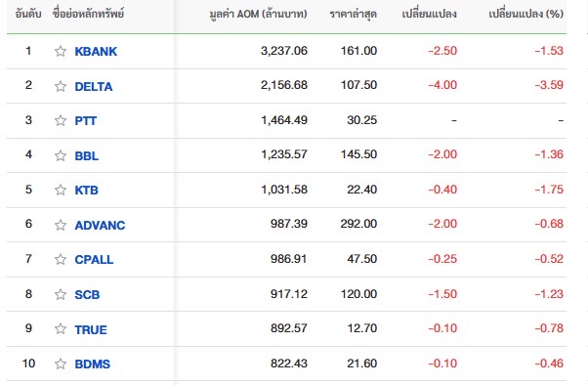Sort by มูลค่า AOM (ล้านบาท) column header
The image size is (588, 385).
pos(258,15)
